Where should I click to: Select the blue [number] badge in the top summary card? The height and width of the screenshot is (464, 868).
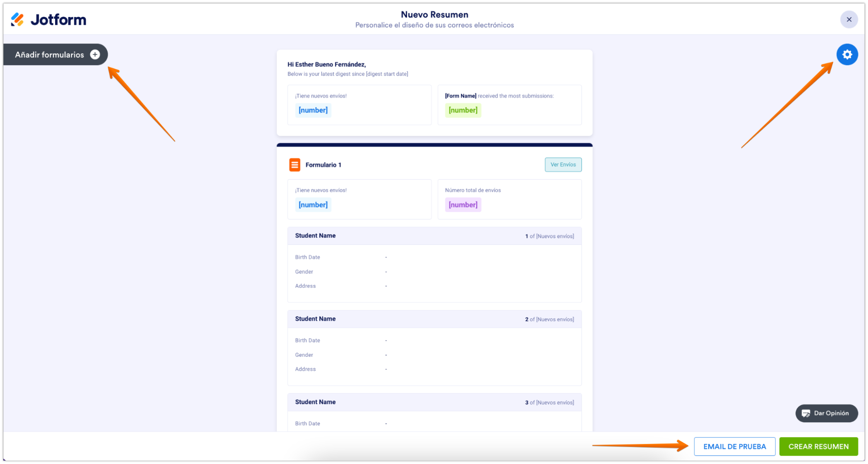click(313, 110)
